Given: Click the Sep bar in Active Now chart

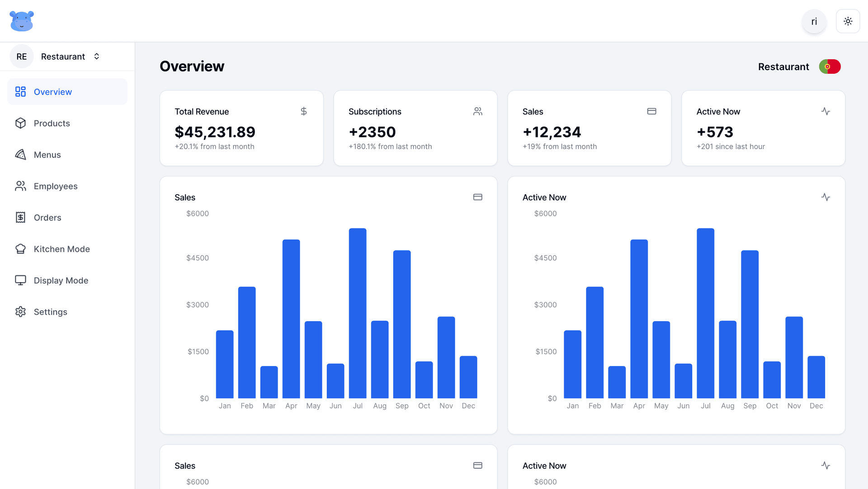Looking at the screenshot, I should [x=750, y=324].
